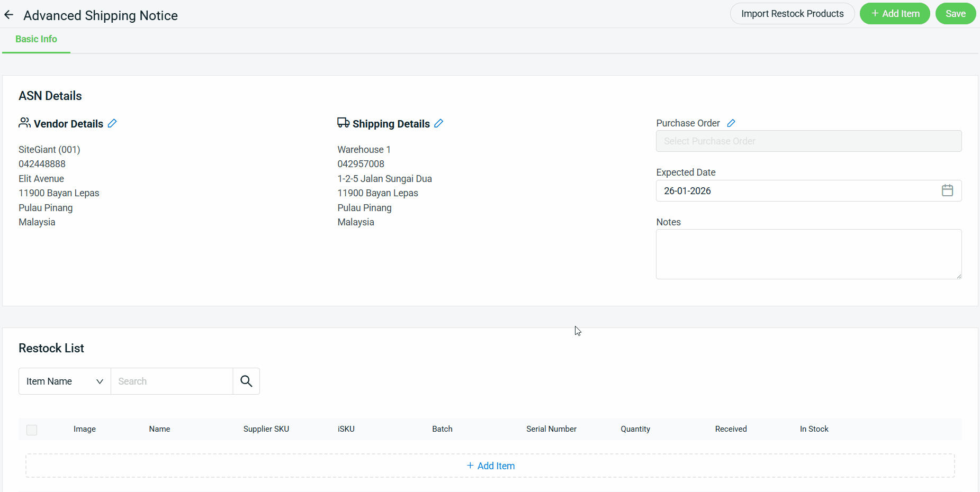Viewport: 980px width, 492px height.
Task: Open the Expected Date calendar picker
Action: pyautogui.click(x=947, y=190)
